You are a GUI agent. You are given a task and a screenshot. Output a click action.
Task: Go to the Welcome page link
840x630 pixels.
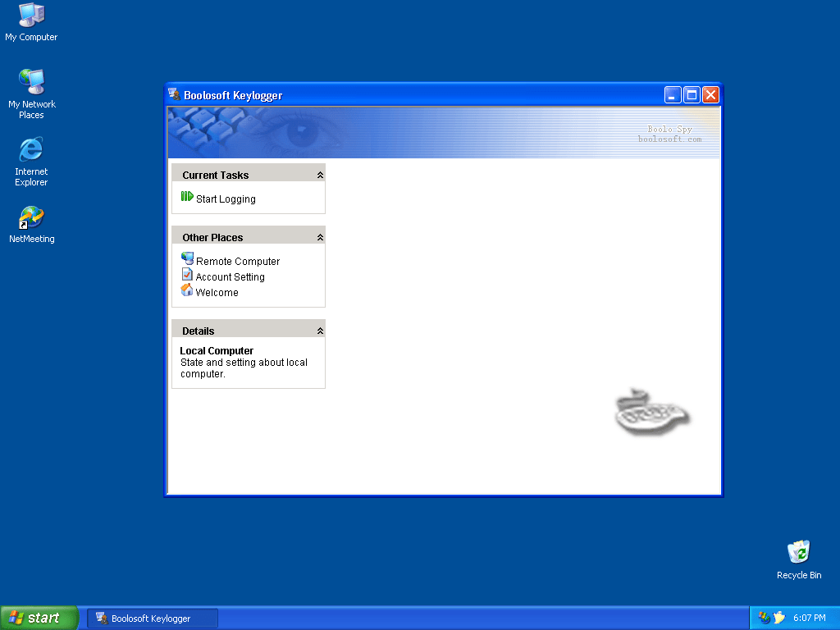coord(217,293)
